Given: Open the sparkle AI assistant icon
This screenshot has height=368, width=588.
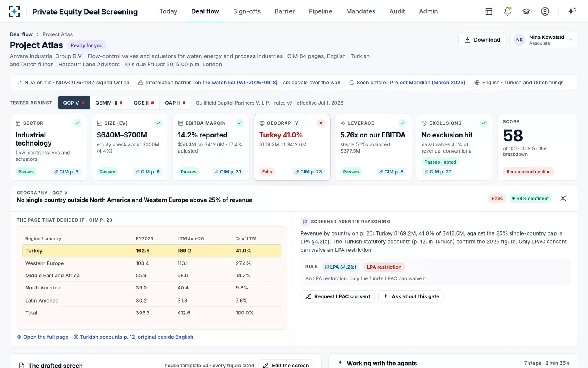Looking at the screenshot, I should [572, 11].
